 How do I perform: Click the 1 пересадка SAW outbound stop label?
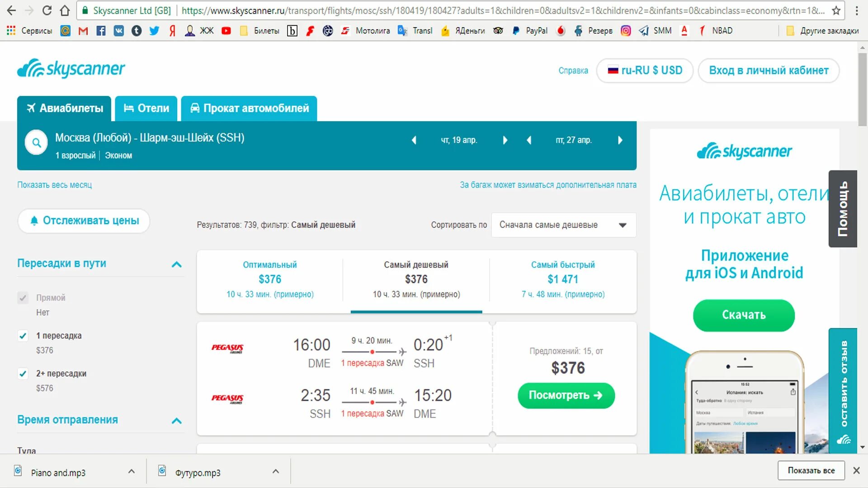(372, 363)
